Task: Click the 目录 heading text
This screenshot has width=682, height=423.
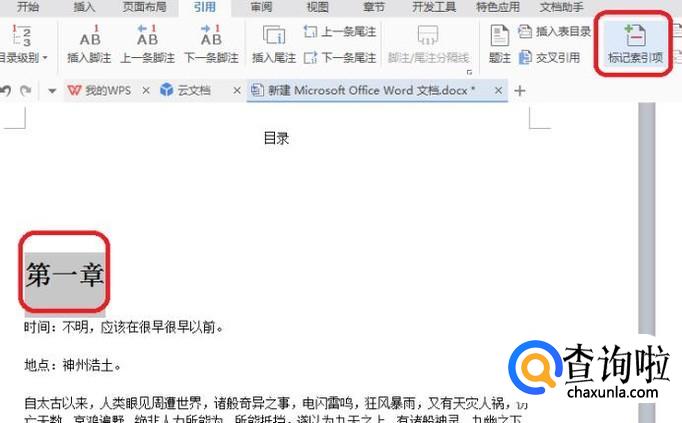Action: pos(276,138)
